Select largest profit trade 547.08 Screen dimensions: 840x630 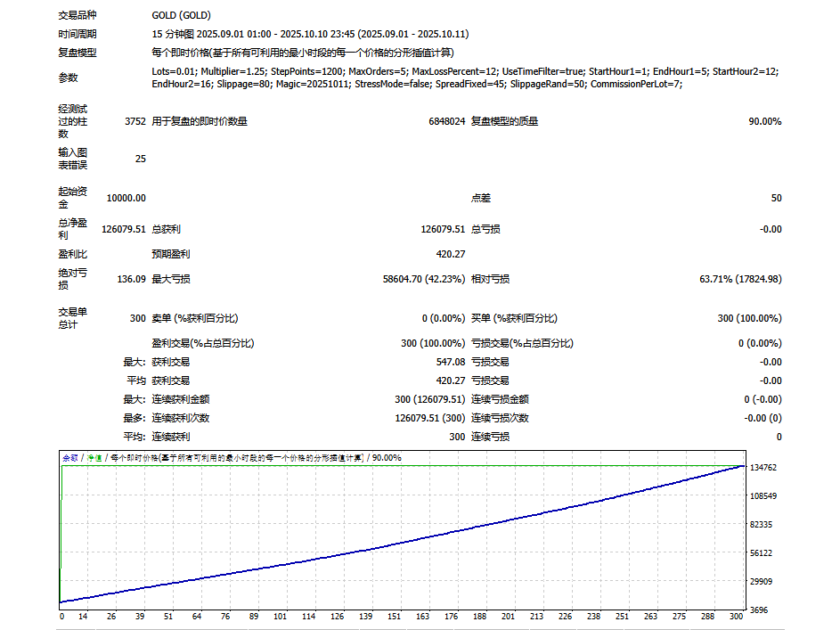[451, 362]
